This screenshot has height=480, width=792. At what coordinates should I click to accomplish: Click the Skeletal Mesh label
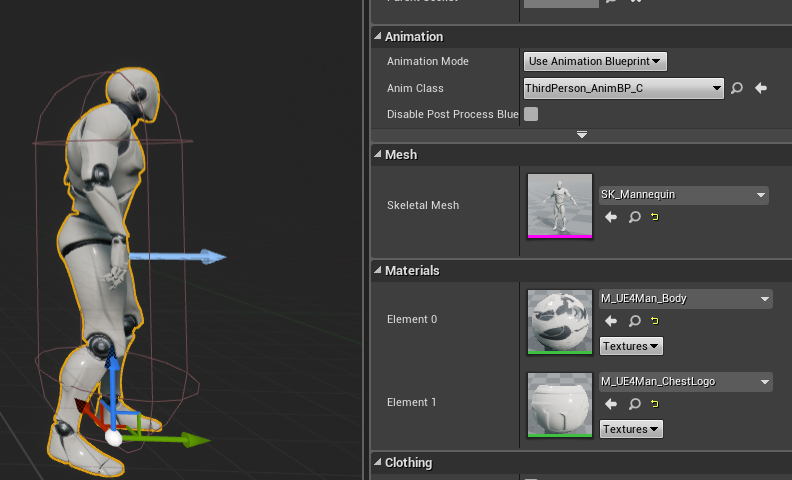click(423, 205)
